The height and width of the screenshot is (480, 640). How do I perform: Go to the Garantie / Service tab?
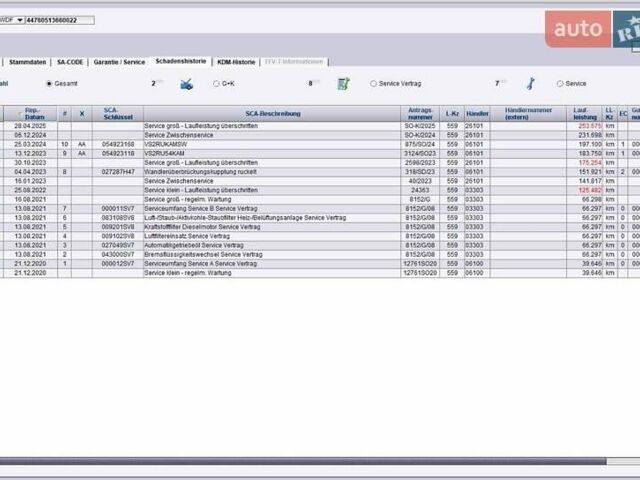pos(119,62)
